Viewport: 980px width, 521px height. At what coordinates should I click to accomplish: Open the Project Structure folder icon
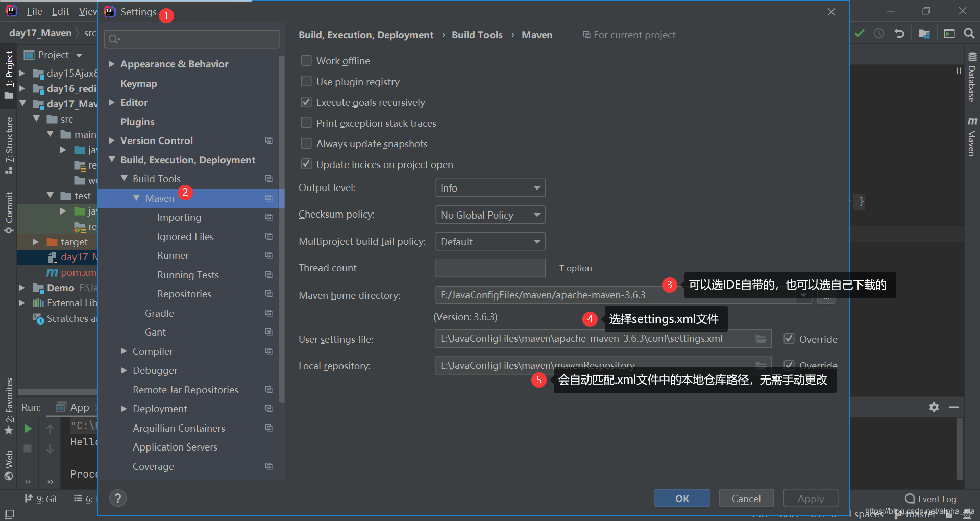[x=924, y=33]
